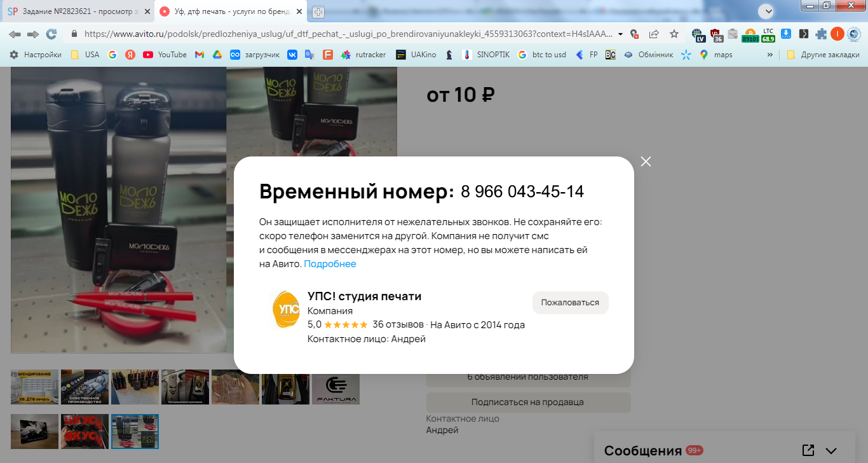This screenshot has height=463, width=868.
Task: Open the tab search dropdown arrow
Action: click(x=768, y=11)
